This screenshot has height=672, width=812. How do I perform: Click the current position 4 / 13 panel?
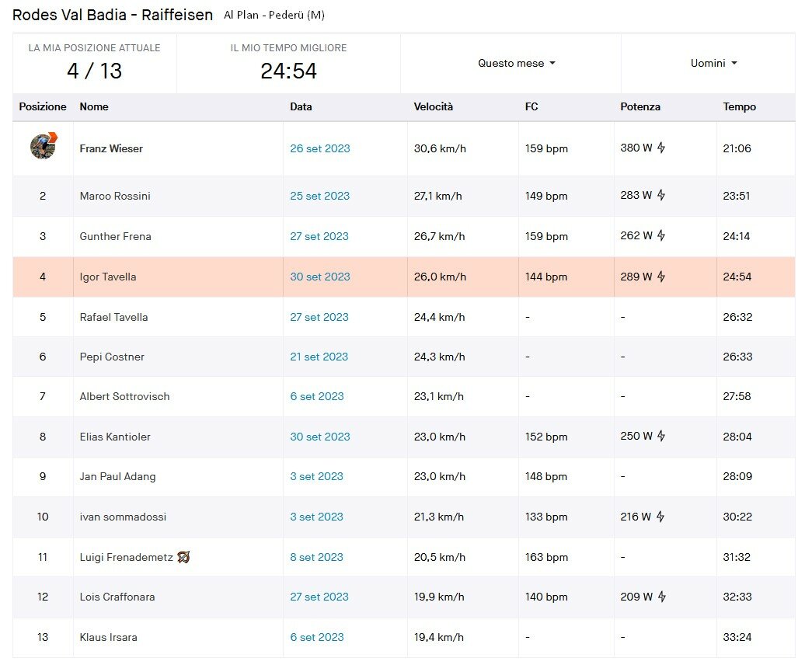pyautogui.click(x=94, y=63)
